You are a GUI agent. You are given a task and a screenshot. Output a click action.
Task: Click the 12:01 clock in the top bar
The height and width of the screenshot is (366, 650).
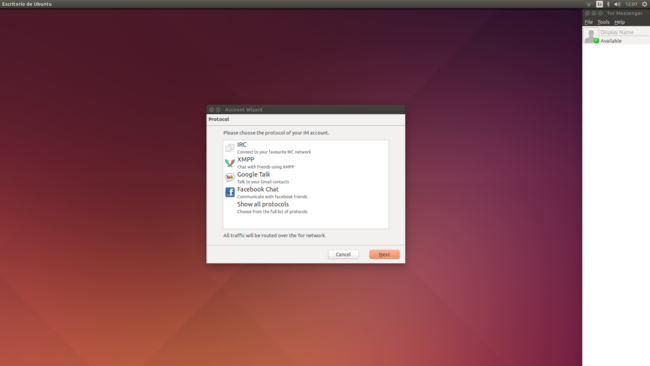tap(631, 4)
